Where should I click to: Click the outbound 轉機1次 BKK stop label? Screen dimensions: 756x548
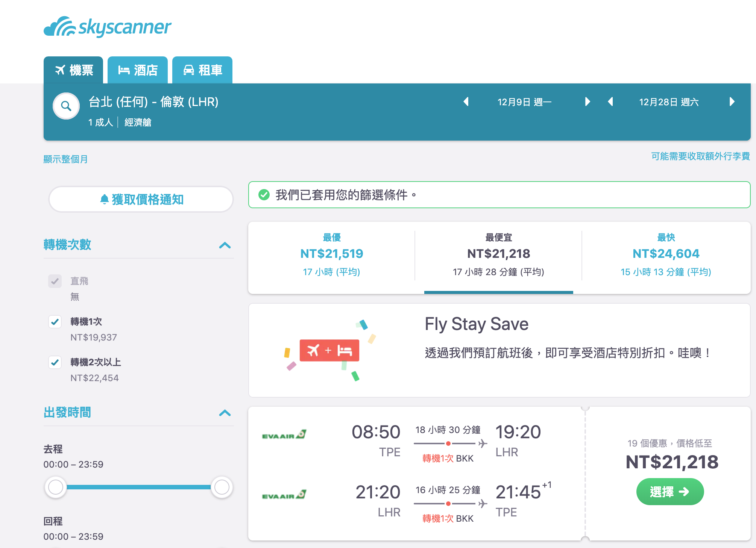pyautogui.click(x=448, y=458)
